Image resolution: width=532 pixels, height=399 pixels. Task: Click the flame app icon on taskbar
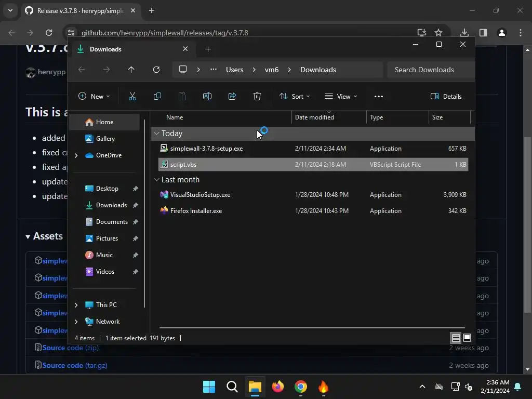[x=323, y=387]
